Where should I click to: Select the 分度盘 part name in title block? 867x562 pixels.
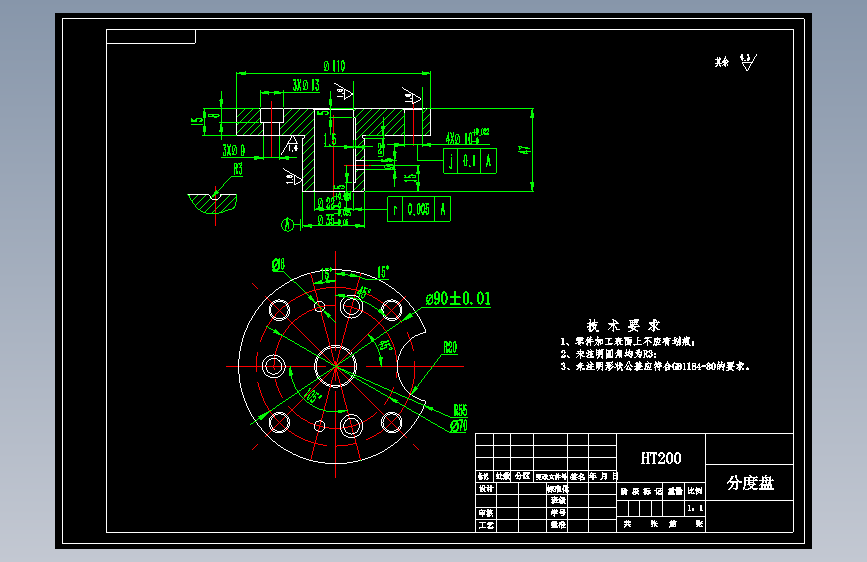click(750, 483)
